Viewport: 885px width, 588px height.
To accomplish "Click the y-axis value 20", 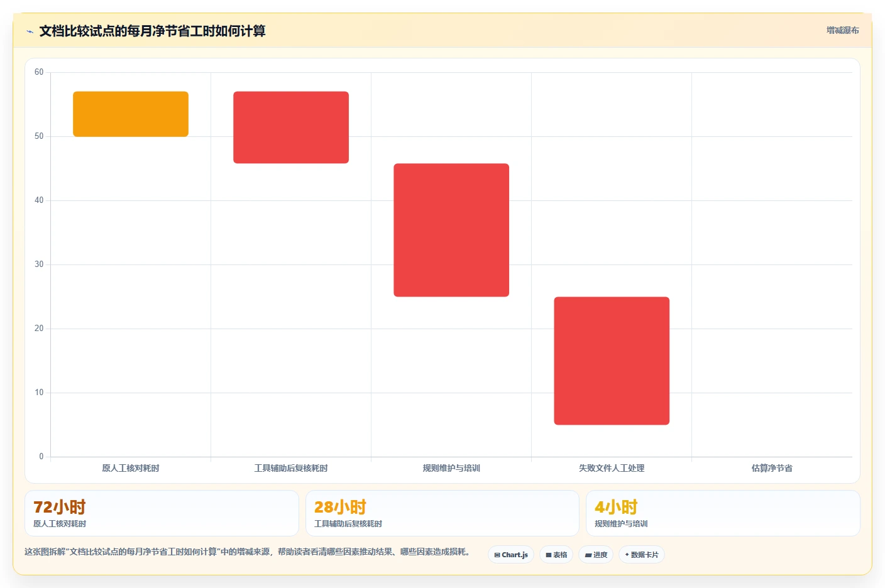I will 39,329.
